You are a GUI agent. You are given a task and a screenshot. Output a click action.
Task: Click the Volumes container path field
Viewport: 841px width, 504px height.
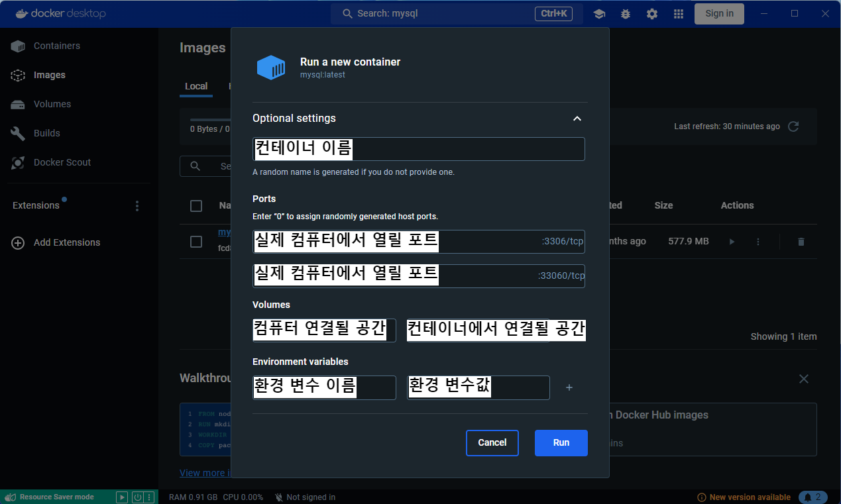tap(496, 330)
